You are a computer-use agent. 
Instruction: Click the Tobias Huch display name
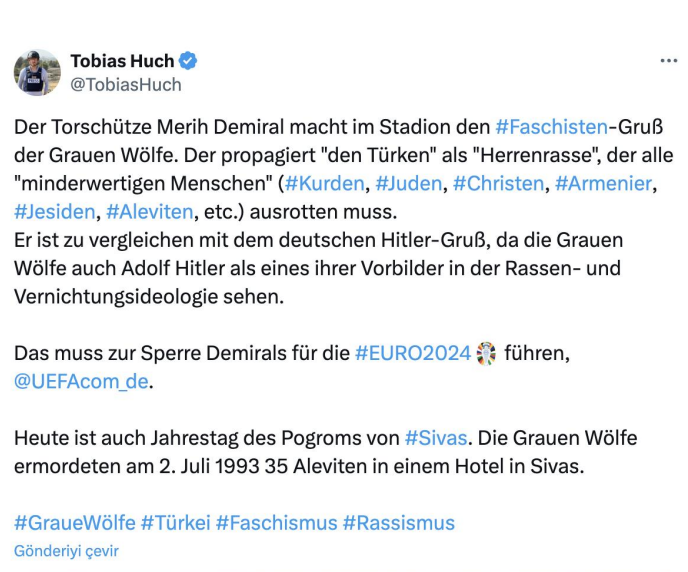[120, 61]
